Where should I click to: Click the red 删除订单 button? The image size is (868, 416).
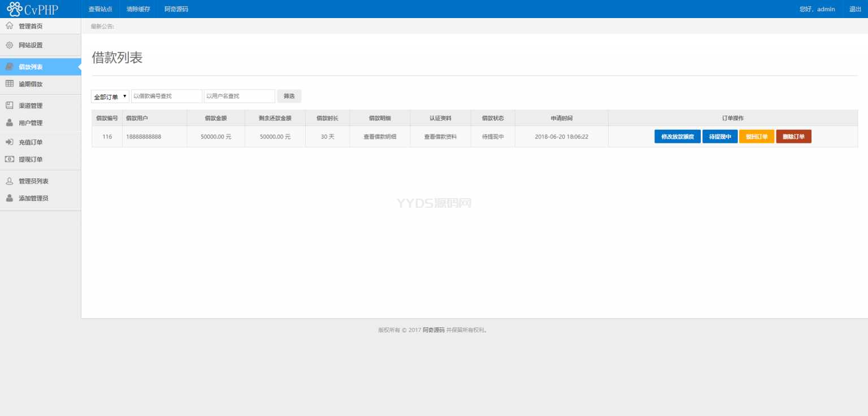pos(793,136)
